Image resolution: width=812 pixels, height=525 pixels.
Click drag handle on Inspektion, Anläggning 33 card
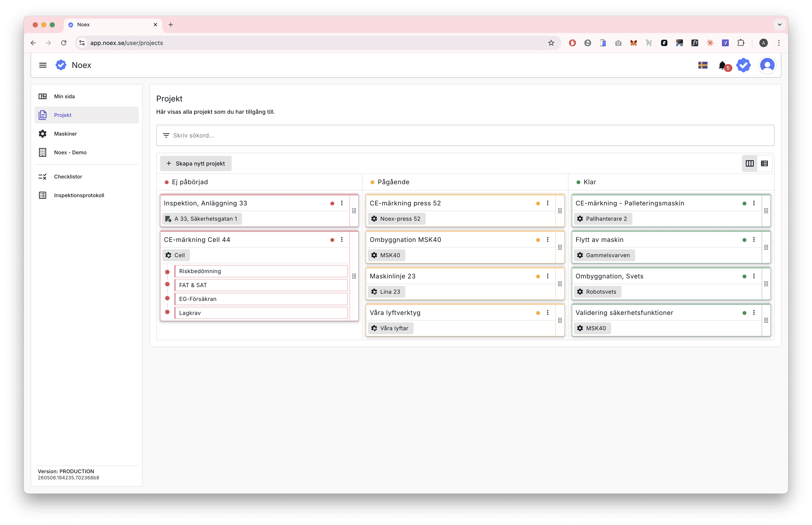(354, 211)
